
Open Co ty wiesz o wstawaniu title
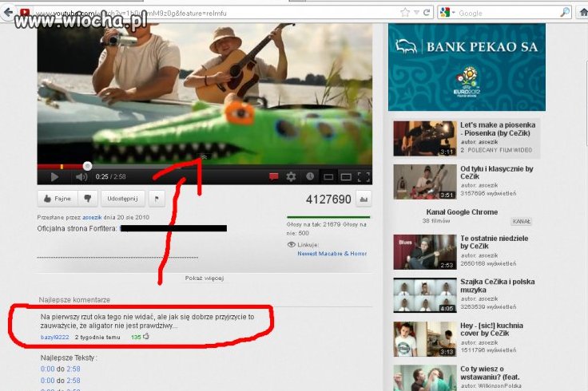click(490, 373)
